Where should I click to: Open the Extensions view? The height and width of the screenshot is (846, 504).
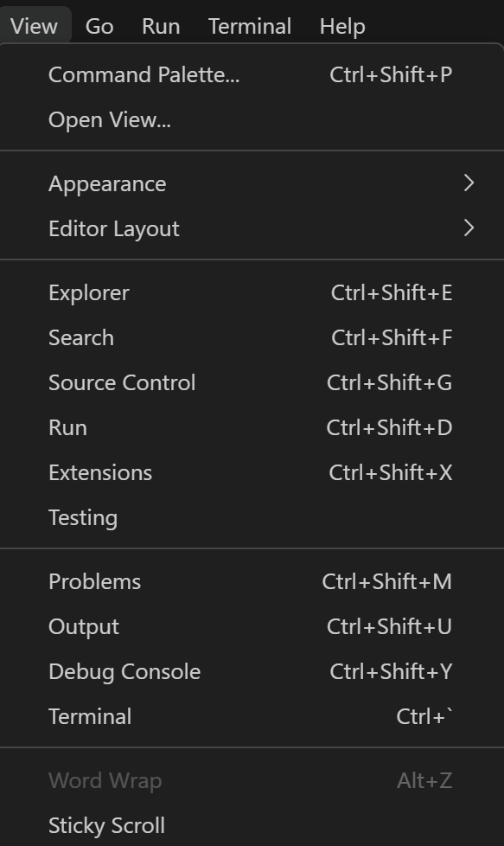pos(99,472)
